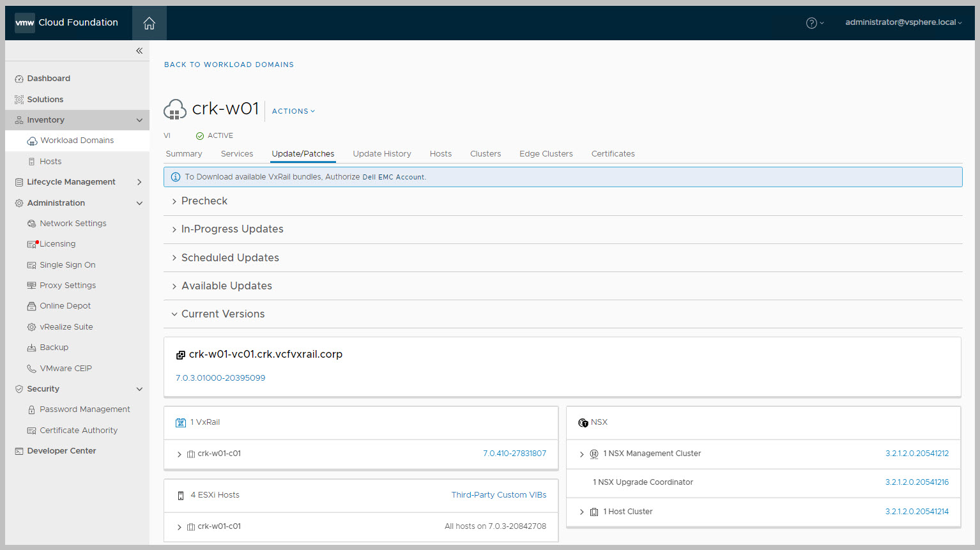Click the Solutions icon in sidebar
The image size is (980, 550).
pyautogui.click(x=19, y=100)
